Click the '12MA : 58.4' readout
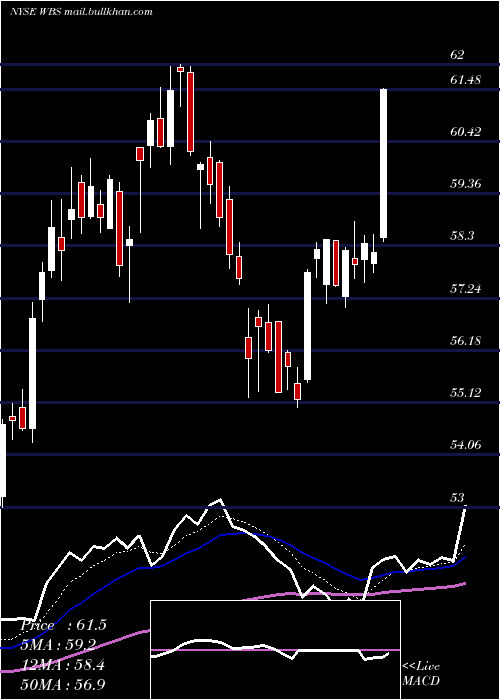 62,665
